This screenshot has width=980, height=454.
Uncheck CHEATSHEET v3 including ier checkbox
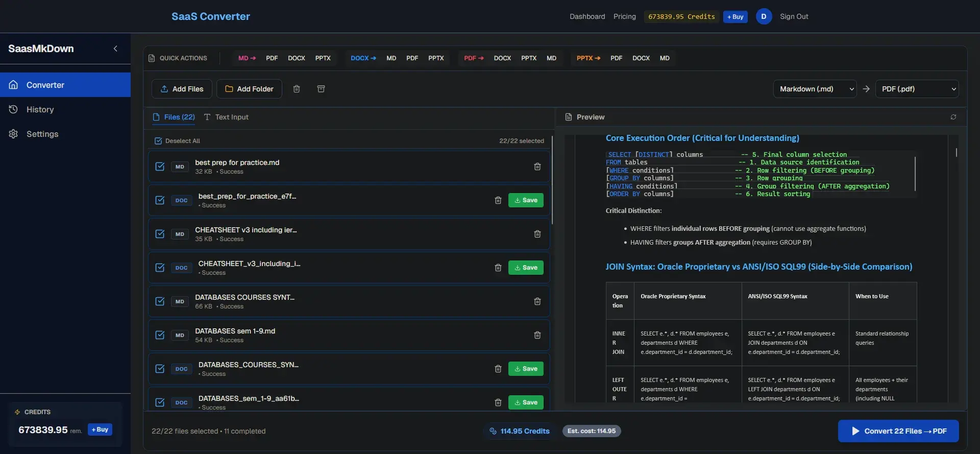tap(160, 234)
